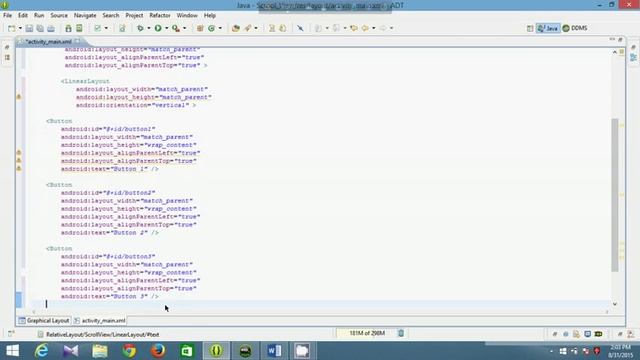Click the Debug bug icon

(140, 28)
